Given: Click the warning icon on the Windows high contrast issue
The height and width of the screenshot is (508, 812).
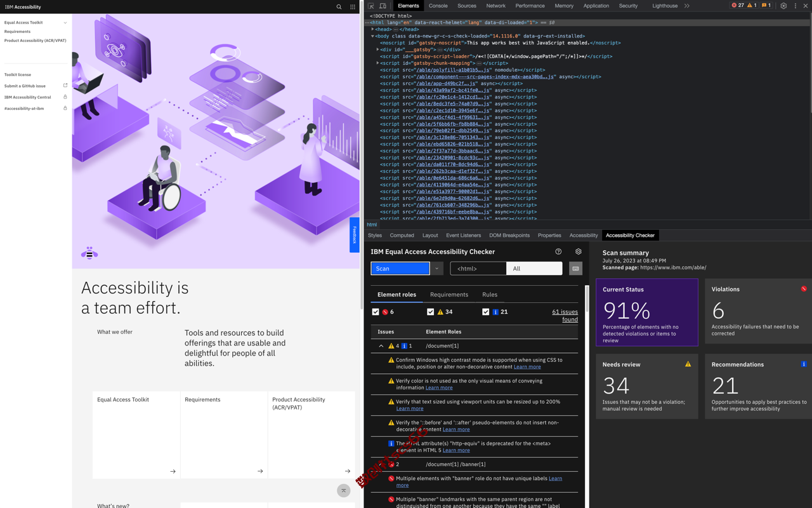Looking at the screenshot, I should point(391,360).
